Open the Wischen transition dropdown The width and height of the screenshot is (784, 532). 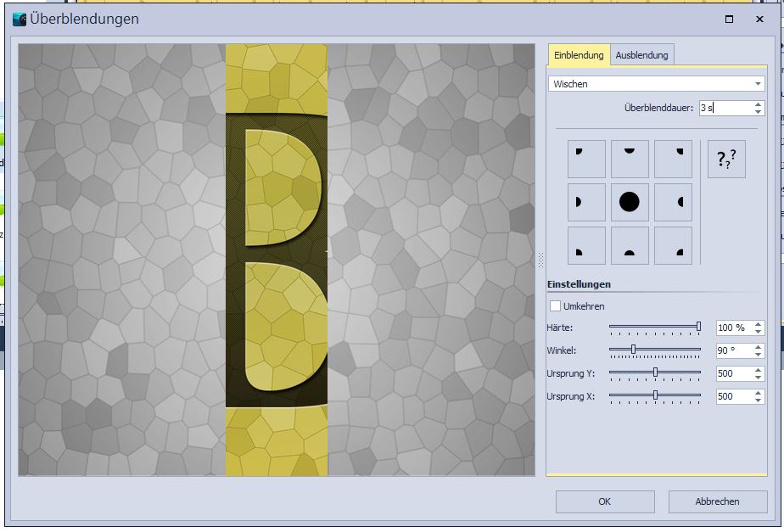[x=656, y=84]
